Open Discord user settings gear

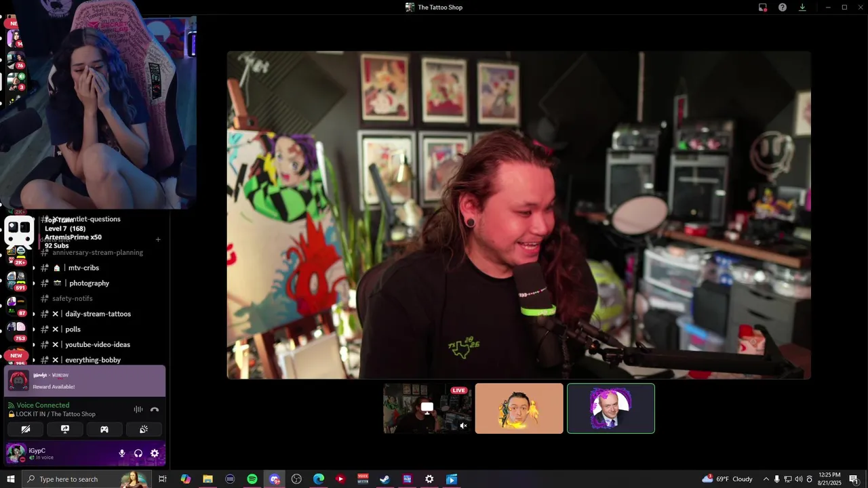coord(155,453)
